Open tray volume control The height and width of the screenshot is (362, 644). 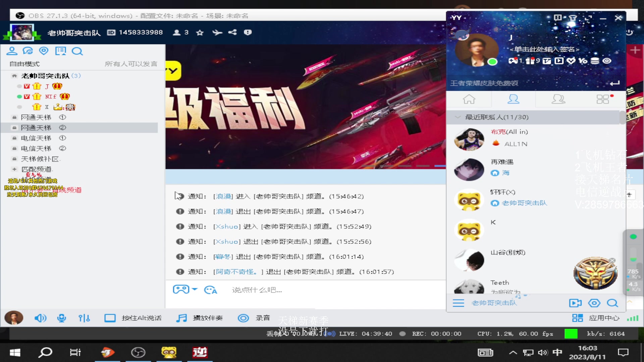543,352
